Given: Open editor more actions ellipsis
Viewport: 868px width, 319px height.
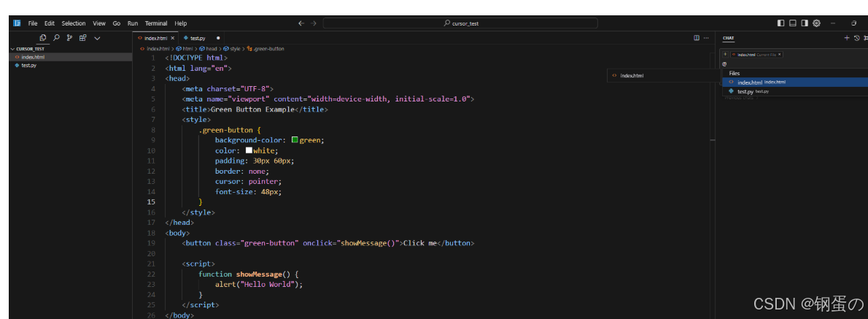Looking at the screenshot, I should click(x=706, y=38).
